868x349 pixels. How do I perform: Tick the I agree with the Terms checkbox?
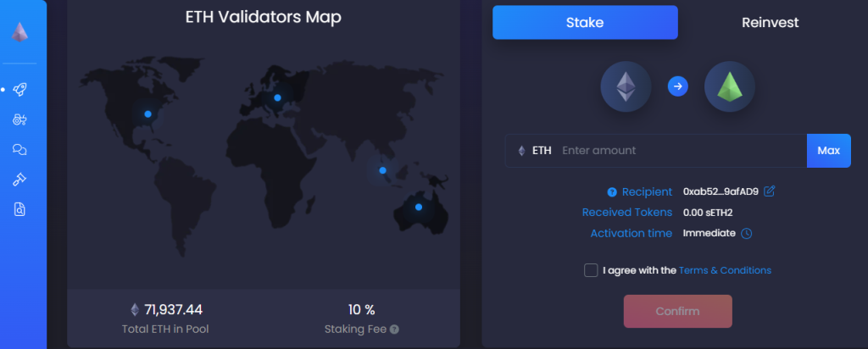(591, 270)
